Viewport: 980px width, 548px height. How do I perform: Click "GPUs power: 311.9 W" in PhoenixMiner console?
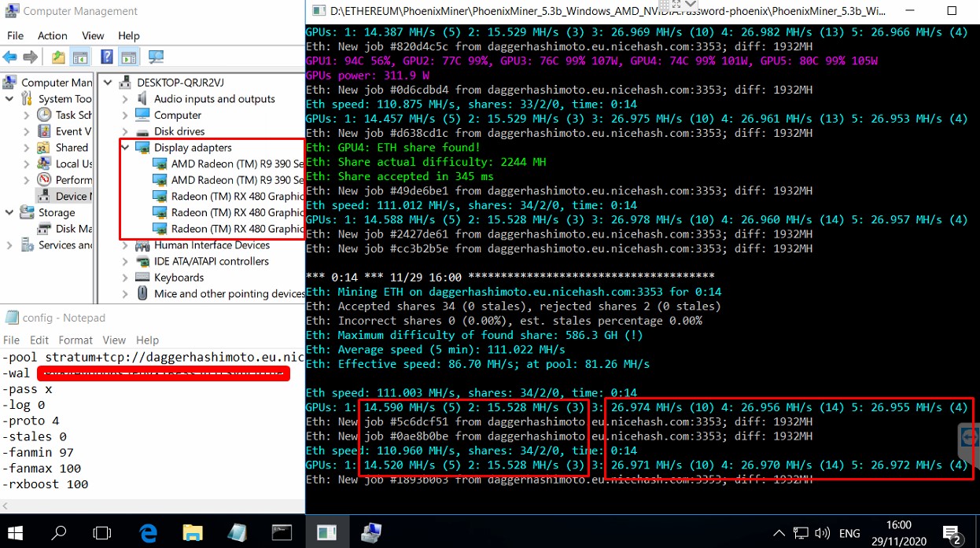368,75
